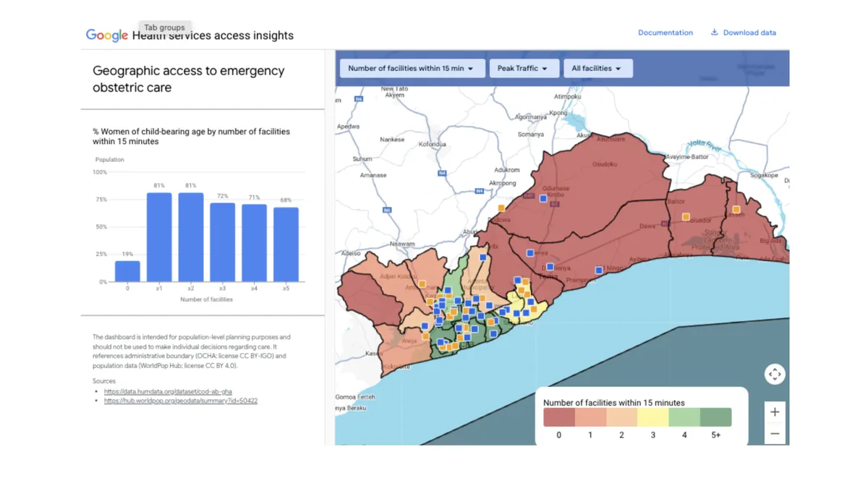
Task: Zoom in on the map with plus button
Action: [x=775, y=412]
